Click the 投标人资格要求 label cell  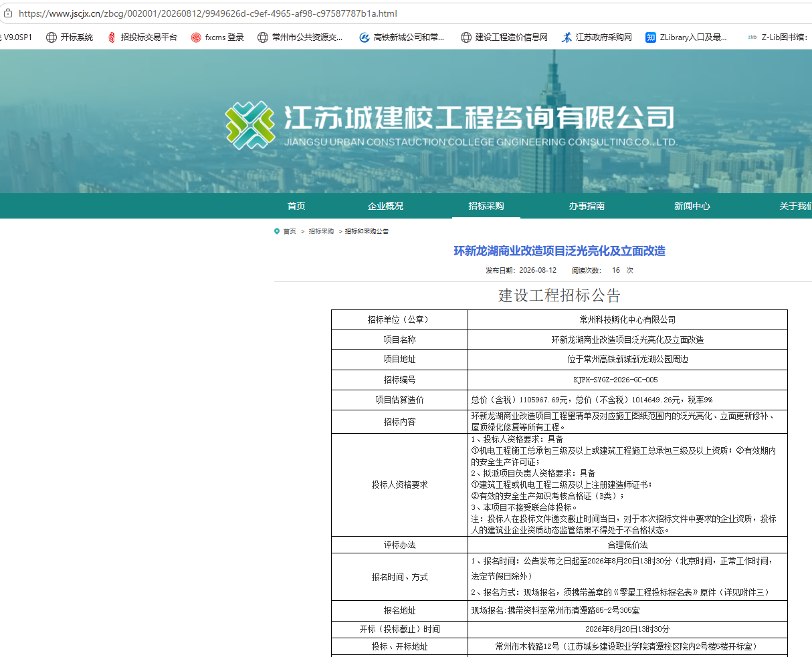pyautogui.click(x=399, y=485)
